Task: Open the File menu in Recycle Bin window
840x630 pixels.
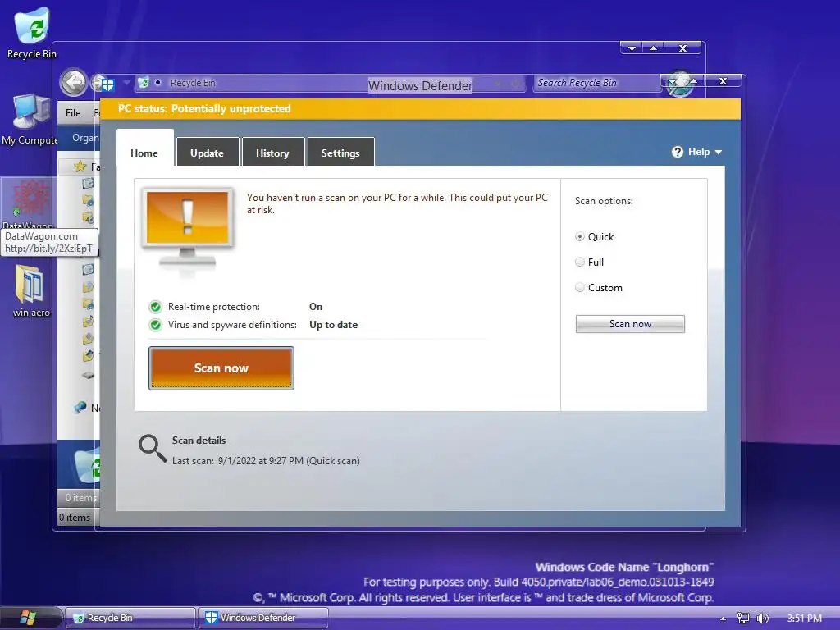Action: (73, 113)
